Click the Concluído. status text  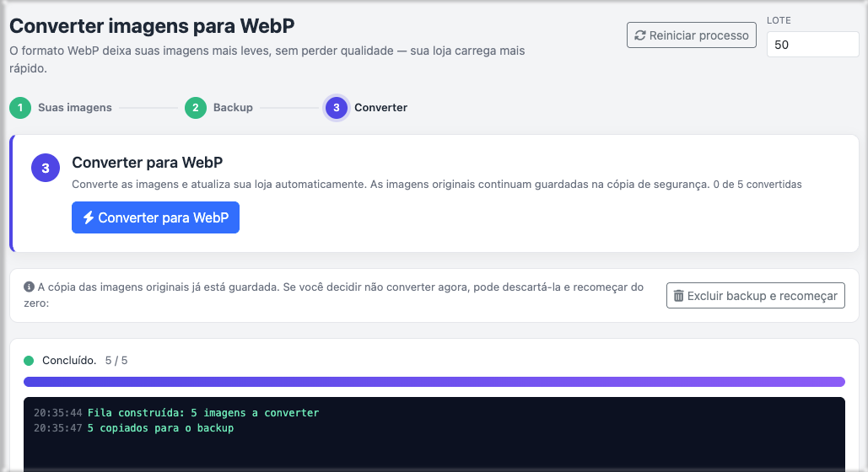point(69,360)
